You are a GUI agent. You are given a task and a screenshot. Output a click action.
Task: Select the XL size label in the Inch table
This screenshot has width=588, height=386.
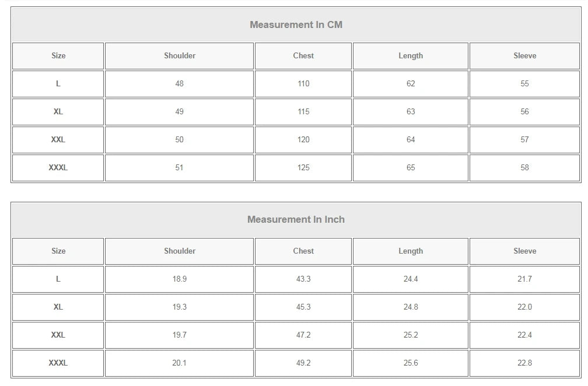click(58, 307)
